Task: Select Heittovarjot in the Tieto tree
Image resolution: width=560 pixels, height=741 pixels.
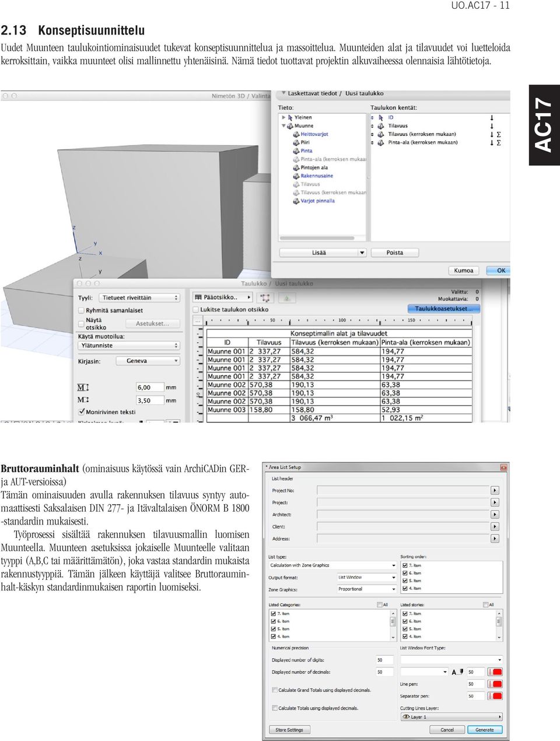Action: point(314,134)
